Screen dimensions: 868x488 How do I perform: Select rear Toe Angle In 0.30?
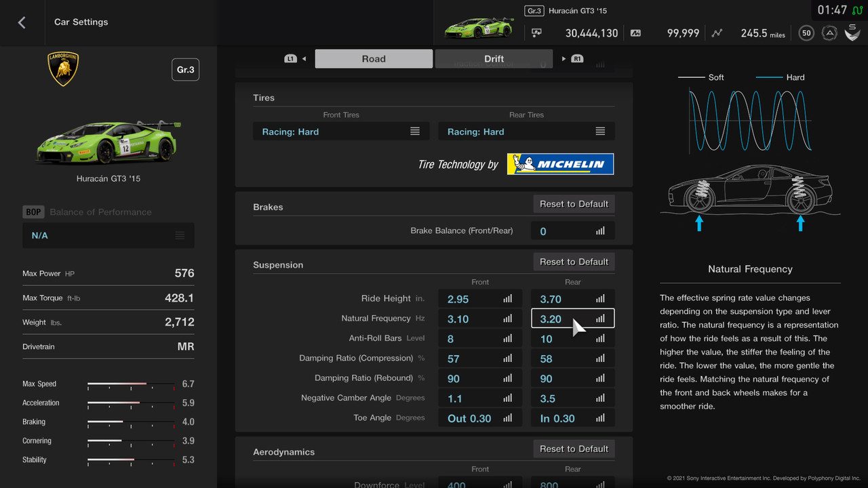tap(573, 418)
